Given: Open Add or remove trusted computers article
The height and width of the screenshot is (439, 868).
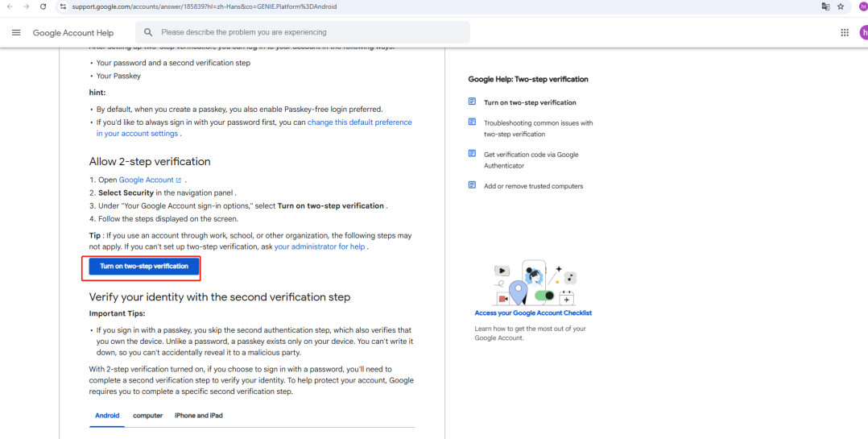Looking at the screenshot, I should click(x=533, y=186).
